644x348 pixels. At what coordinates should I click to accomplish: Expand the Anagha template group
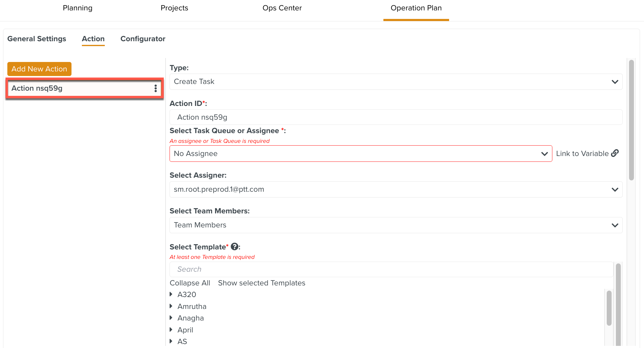[x=171, y=318]
